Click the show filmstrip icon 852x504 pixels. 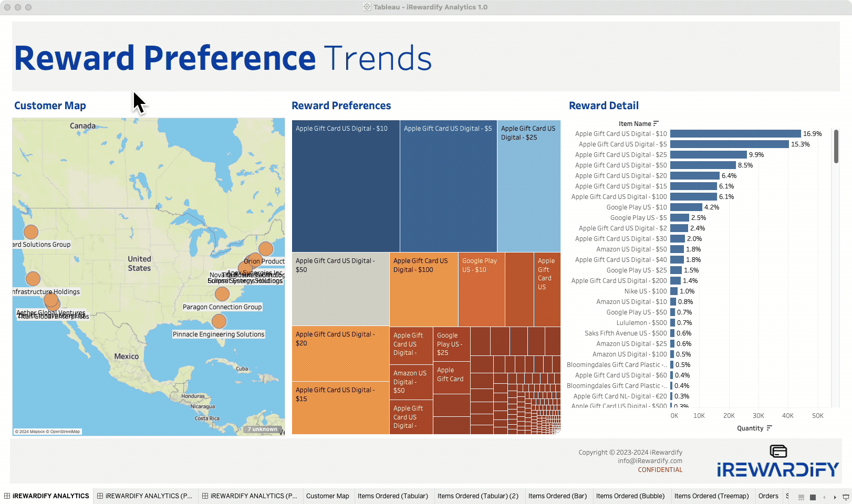tap(801, 497)
